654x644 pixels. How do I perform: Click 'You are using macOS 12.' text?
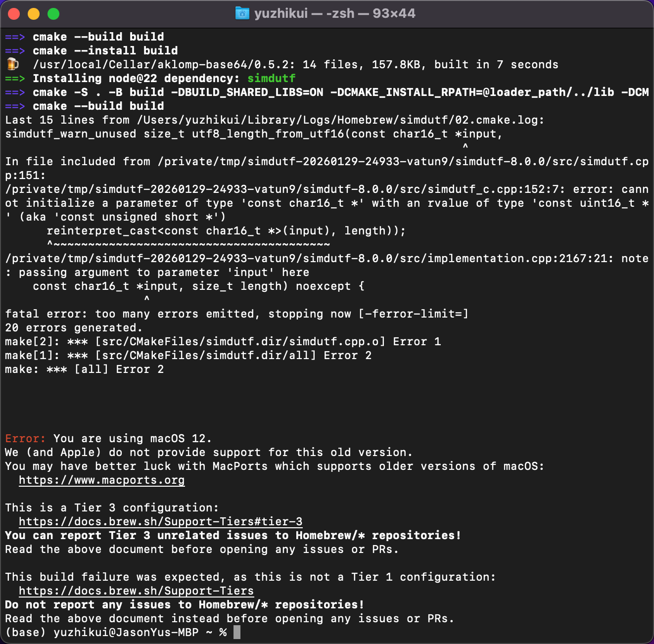point(133,439)
